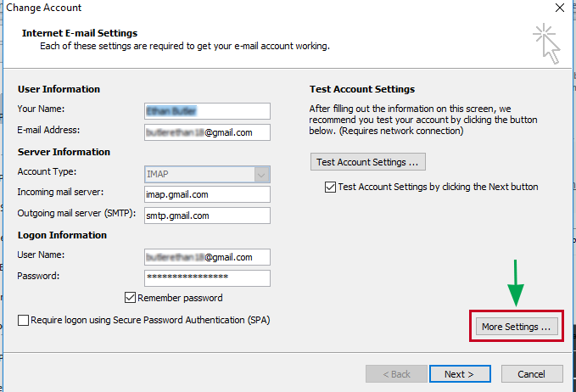This screenshot has height=392, width=576.
Task: Click the User Information section label
Action: coord(59,89)
